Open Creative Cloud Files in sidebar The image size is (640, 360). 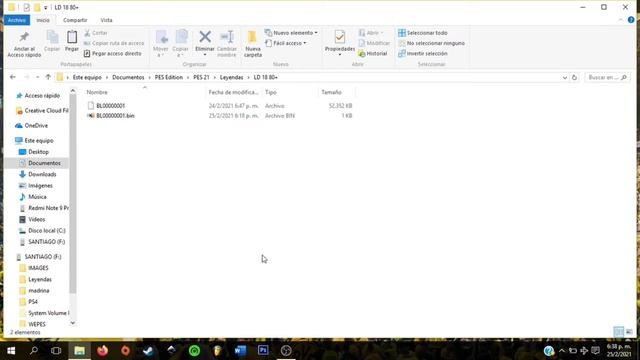(42, 111)
